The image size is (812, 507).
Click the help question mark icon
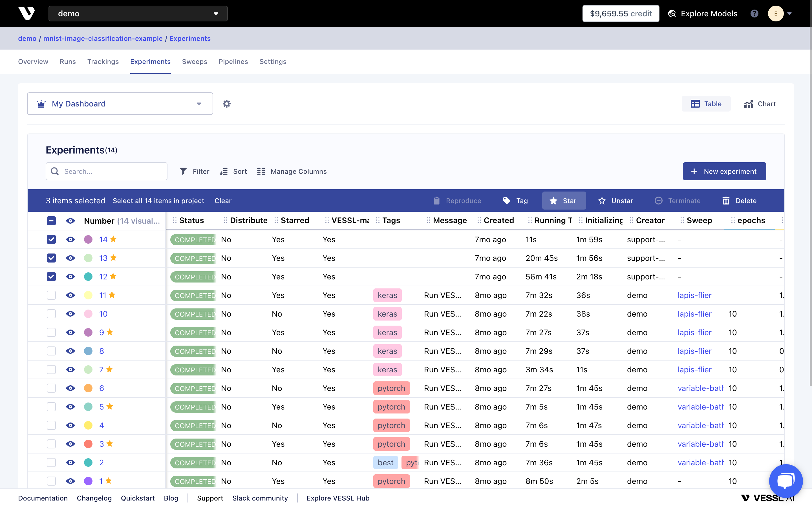(754, 14)
